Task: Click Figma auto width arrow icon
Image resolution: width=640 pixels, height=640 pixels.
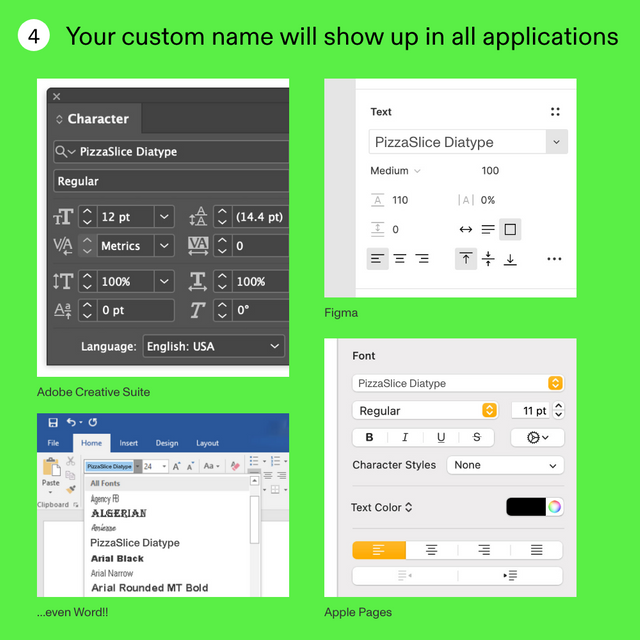Action: [466, 229]
